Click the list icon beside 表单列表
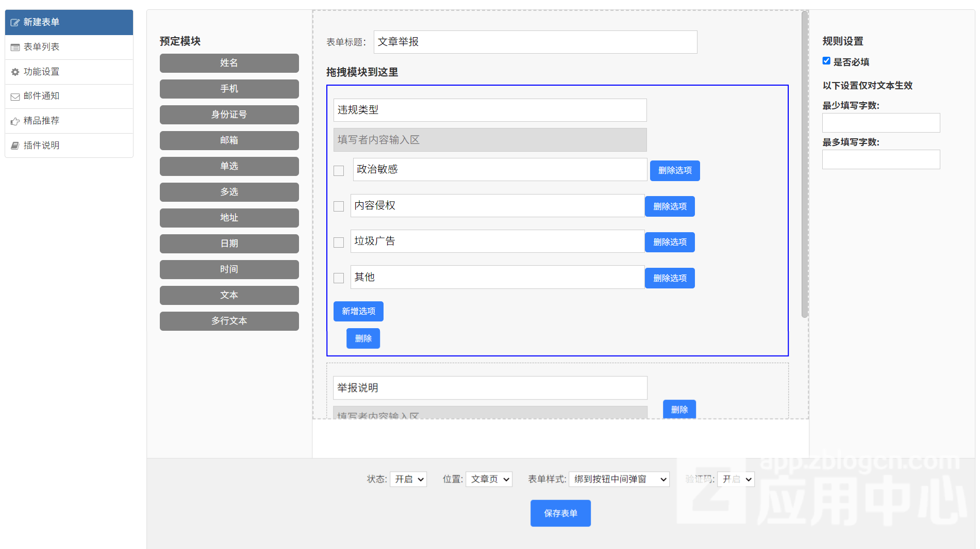This screenshot has width=980, height=549. click(15, 47)
